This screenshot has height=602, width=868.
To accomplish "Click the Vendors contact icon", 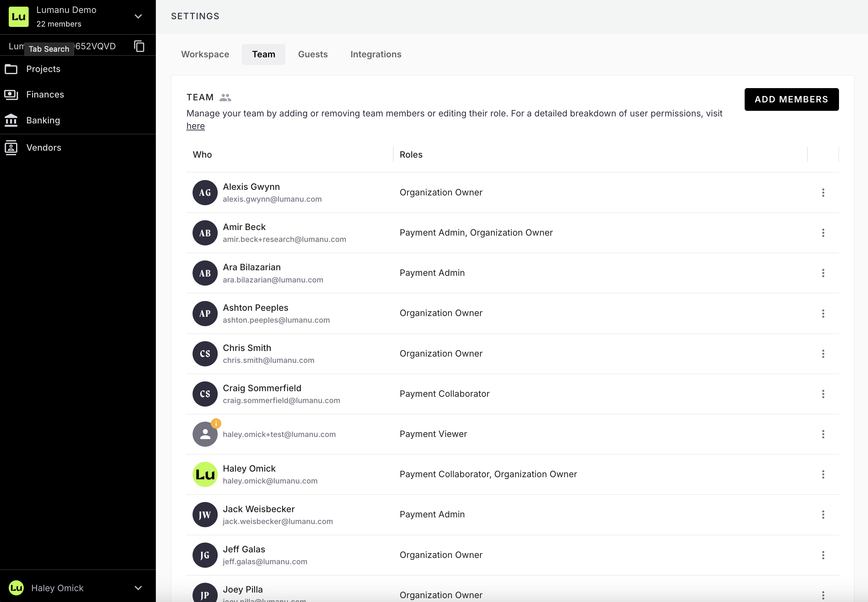I will [x=11, y=148].
